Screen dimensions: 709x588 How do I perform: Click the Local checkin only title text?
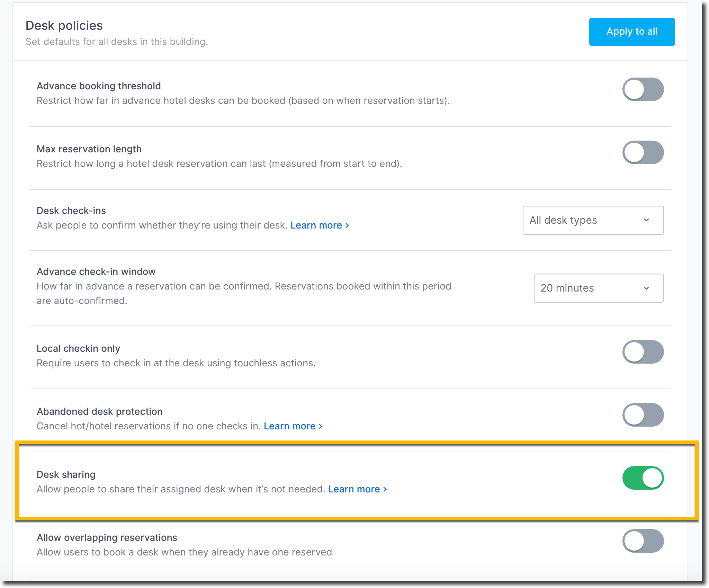[78, 348]
